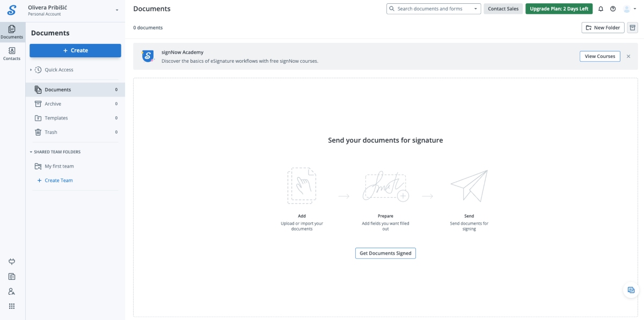The image size is (644, 320).
Task: Open Contacts in the left rail
Action: click(12, 54)
